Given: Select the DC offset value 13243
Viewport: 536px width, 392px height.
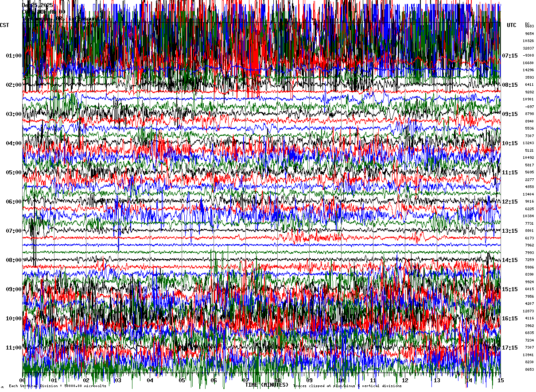Looking at the screenshot, I should (x=528, y=143).
